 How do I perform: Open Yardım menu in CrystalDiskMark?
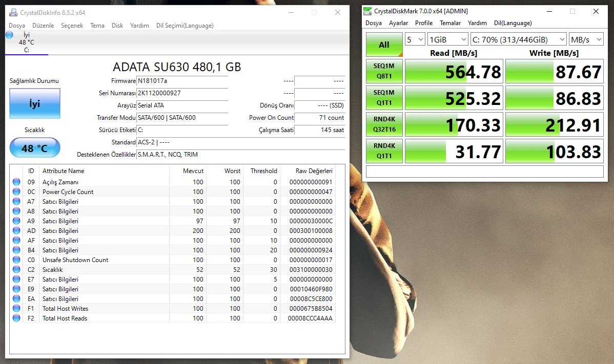pos(477,23)
